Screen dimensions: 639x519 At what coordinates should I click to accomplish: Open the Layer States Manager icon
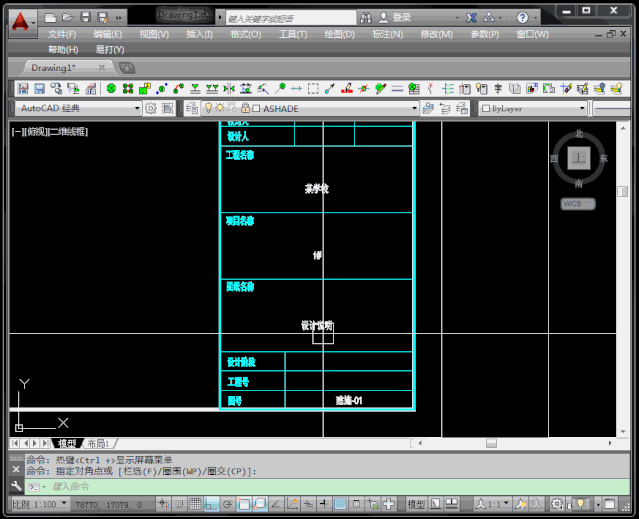[462, 108]
